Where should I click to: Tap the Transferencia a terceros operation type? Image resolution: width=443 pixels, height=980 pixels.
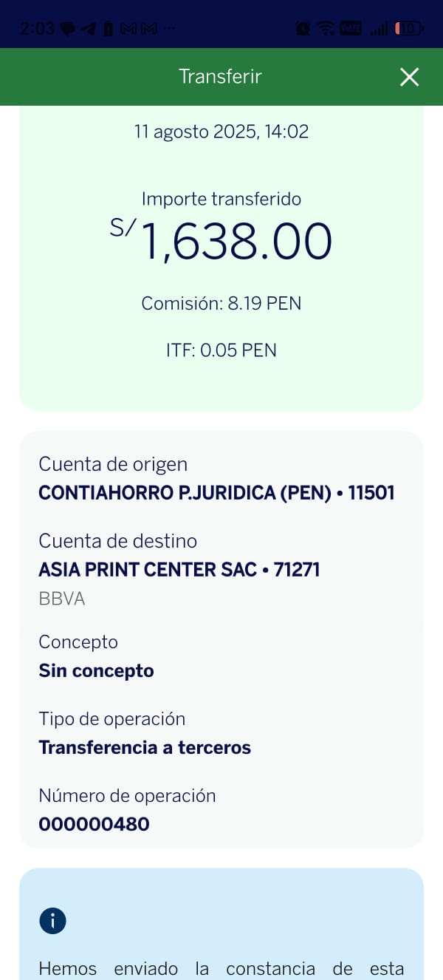(145, 747)
